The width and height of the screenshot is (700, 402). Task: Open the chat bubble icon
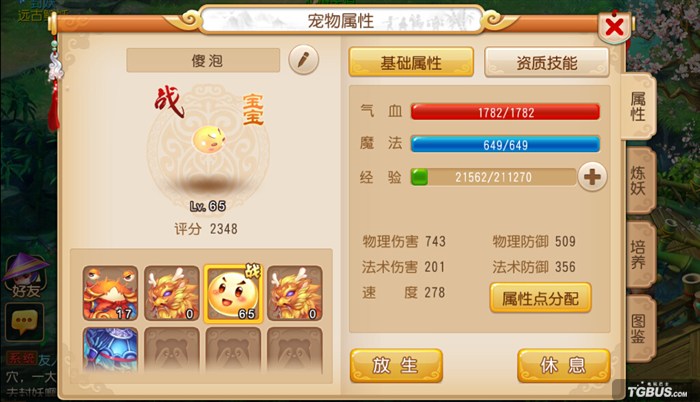[24, 322]
